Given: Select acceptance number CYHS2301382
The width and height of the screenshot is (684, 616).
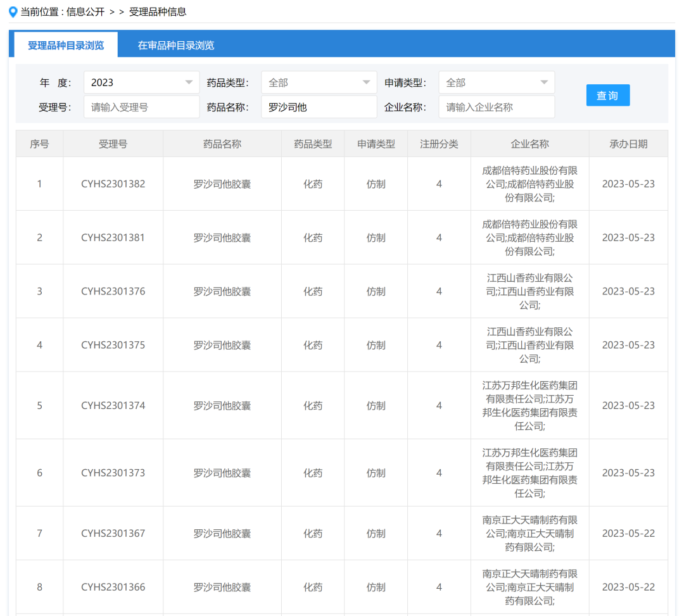Looking at the screenshot, I should point(113,184).
